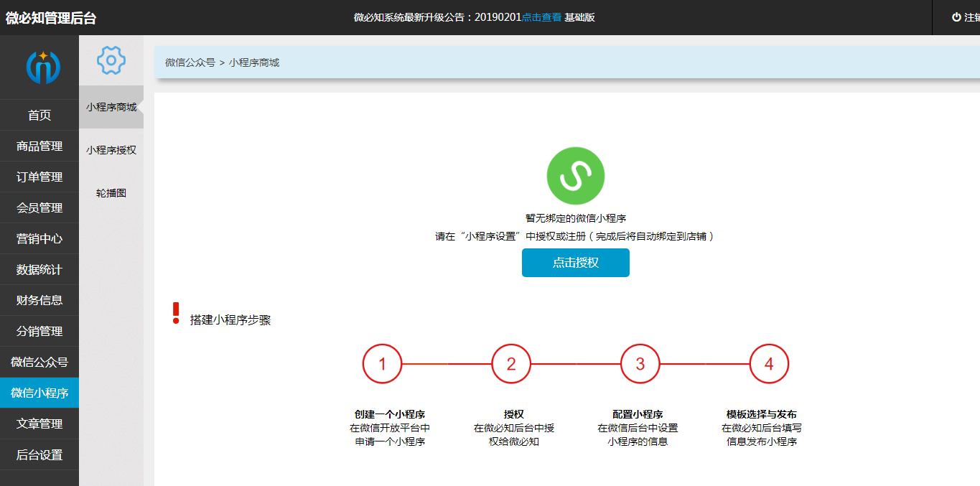
Task: Open 后台设置
Action: 39,454
